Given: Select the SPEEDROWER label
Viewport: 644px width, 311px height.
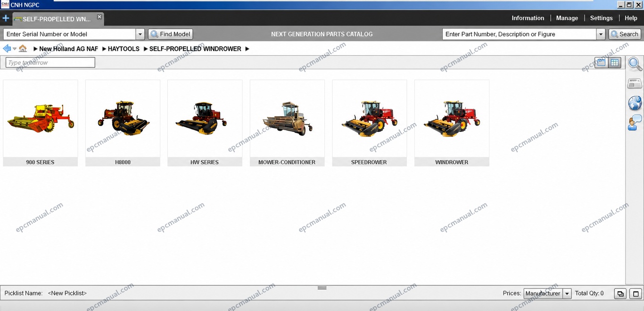Looking at the screenshot, I should coord(369,162).
